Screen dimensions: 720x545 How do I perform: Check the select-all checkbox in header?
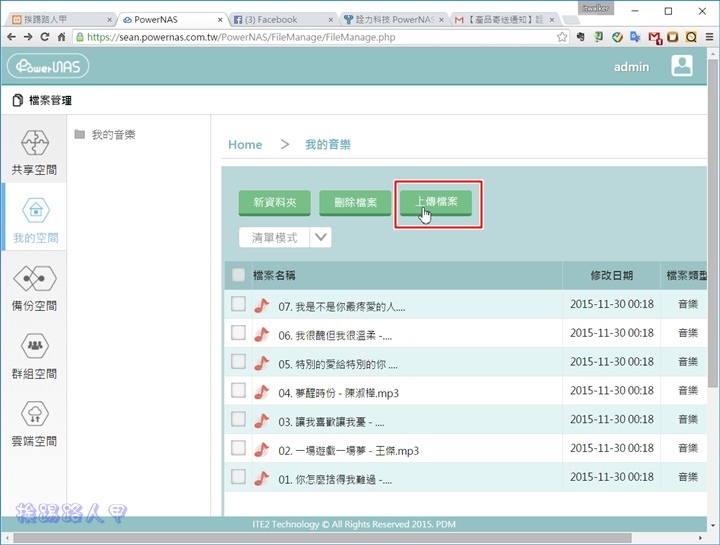tap(238, 275)
